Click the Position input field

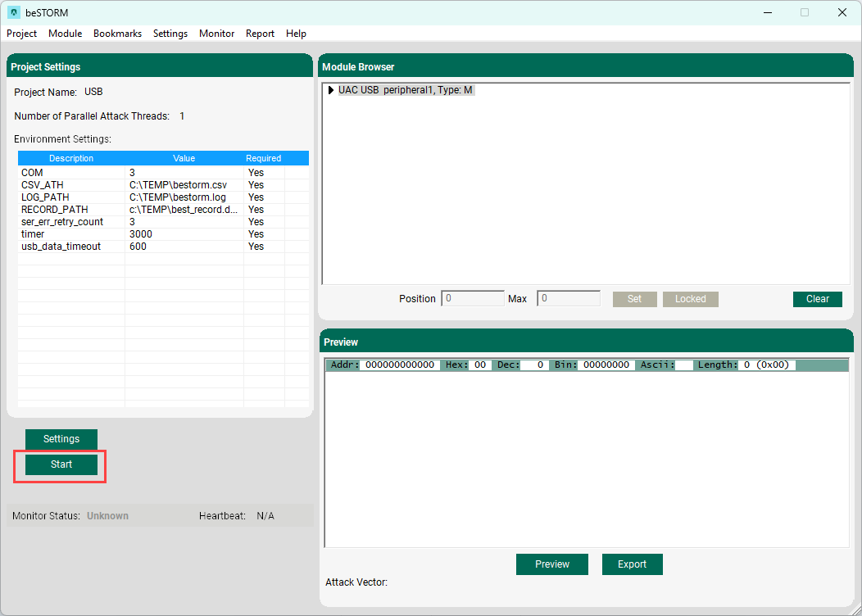pos(473,299)
